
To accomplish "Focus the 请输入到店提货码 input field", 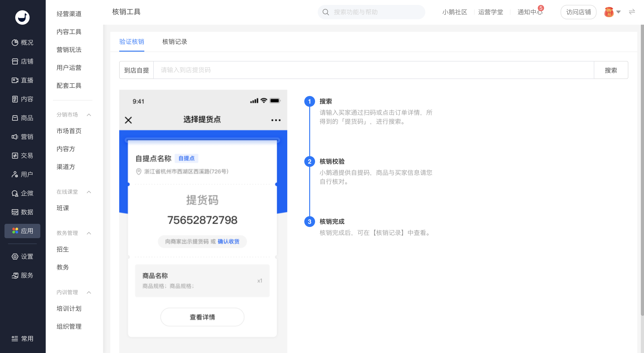I will tap(374, 70).
